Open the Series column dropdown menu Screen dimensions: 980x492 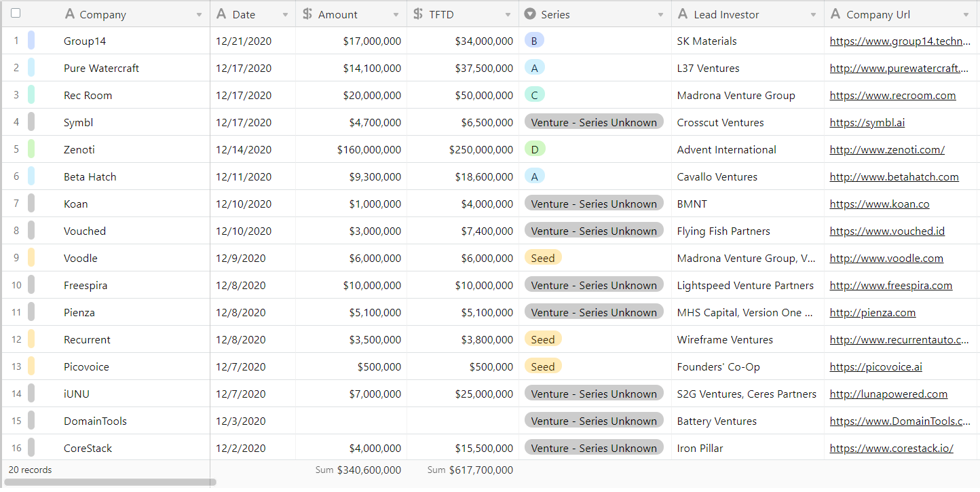[661, 15]
